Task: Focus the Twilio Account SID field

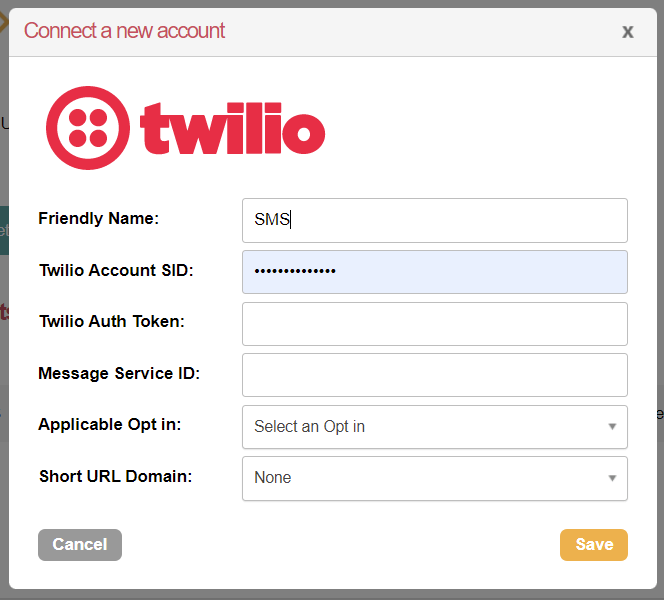Action: click(434, 272)
